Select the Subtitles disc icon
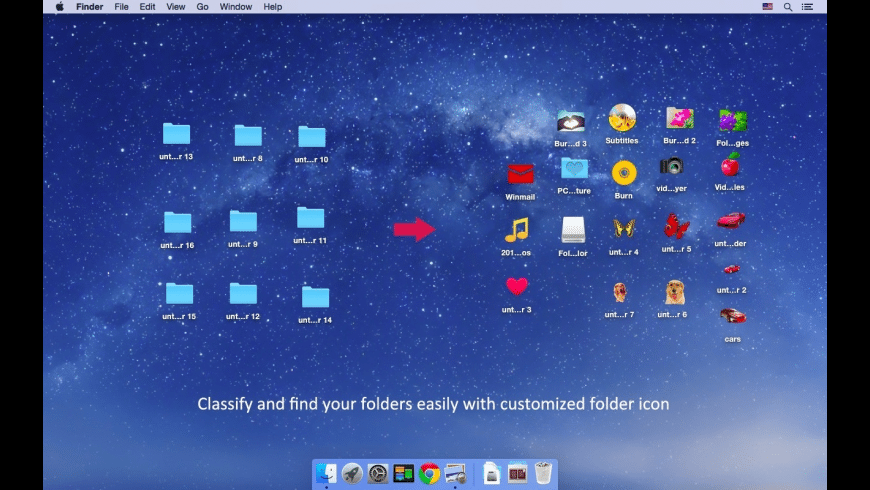This screenshot has width=870, height=490. [622, 118]
